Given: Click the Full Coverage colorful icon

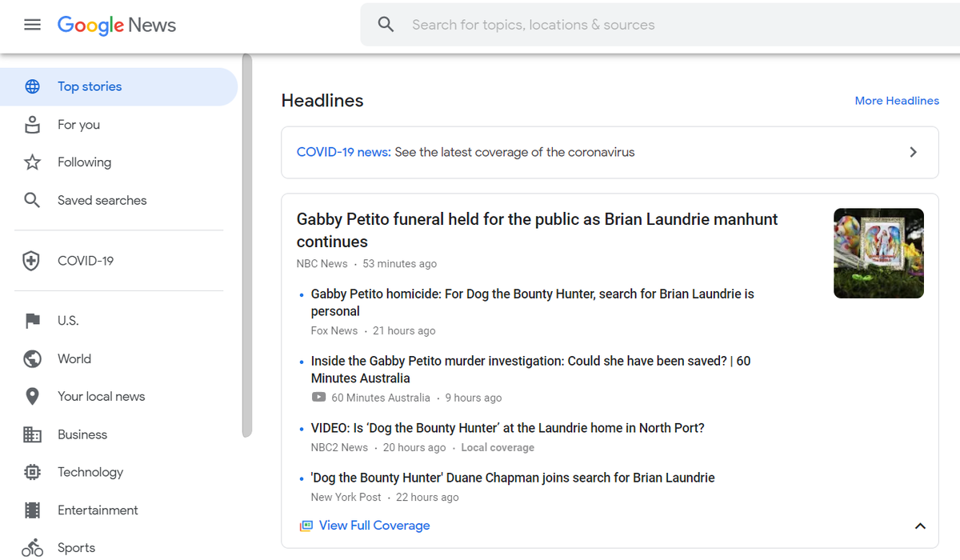Looking at the screenshot, I should pyautogui.click(x=306, y=526).
